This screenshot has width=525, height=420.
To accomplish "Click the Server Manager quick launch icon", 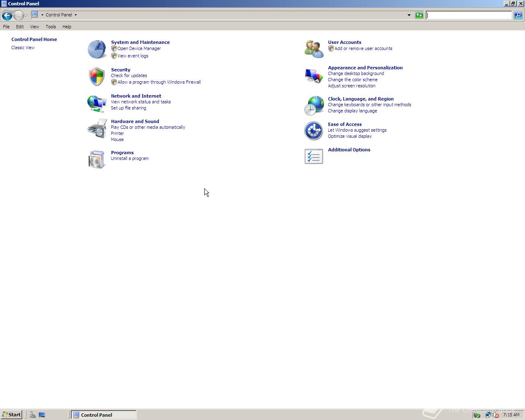I will (x=32, y=415).
